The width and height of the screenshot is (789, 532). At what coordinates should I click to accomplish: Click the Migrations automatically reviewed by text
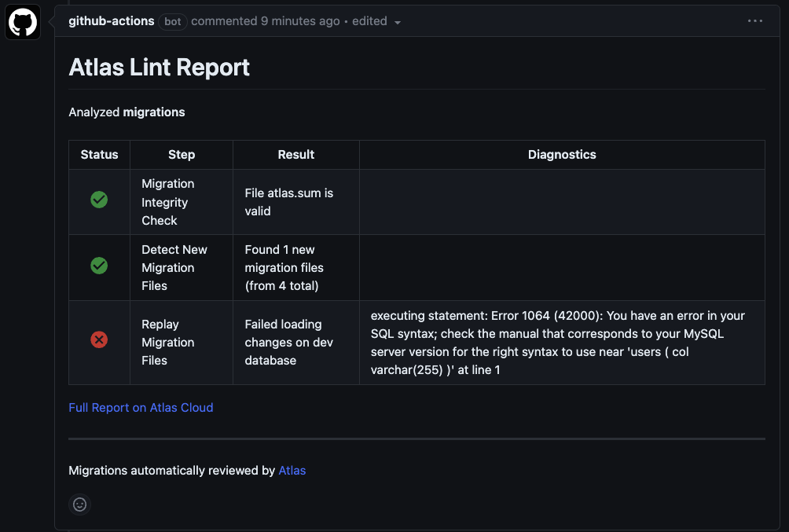point(171,471)
